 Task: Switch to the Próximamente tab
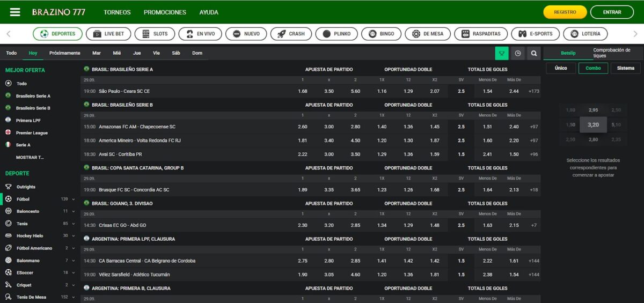tap(64, 53)
